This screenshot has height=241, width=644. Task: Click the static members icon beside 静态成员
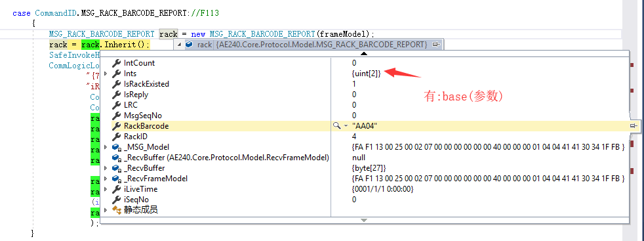[x=116, y=210]
